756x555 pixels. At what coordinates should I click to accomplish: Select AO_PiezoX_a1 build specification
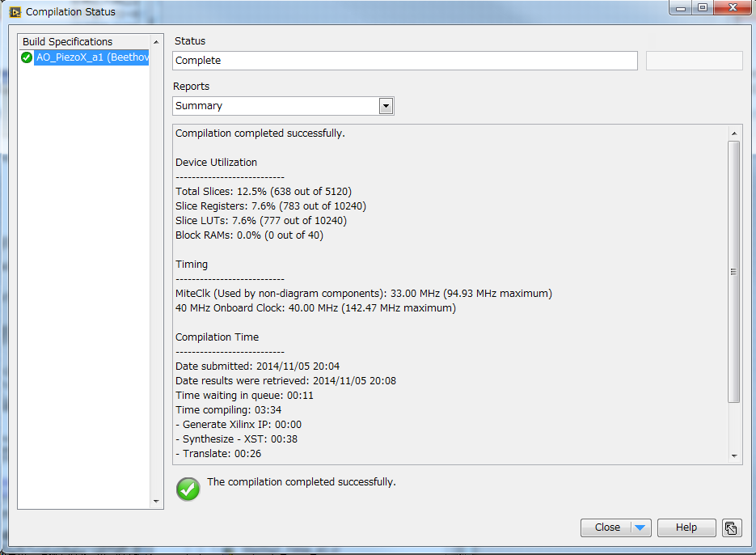pos(92,57)
